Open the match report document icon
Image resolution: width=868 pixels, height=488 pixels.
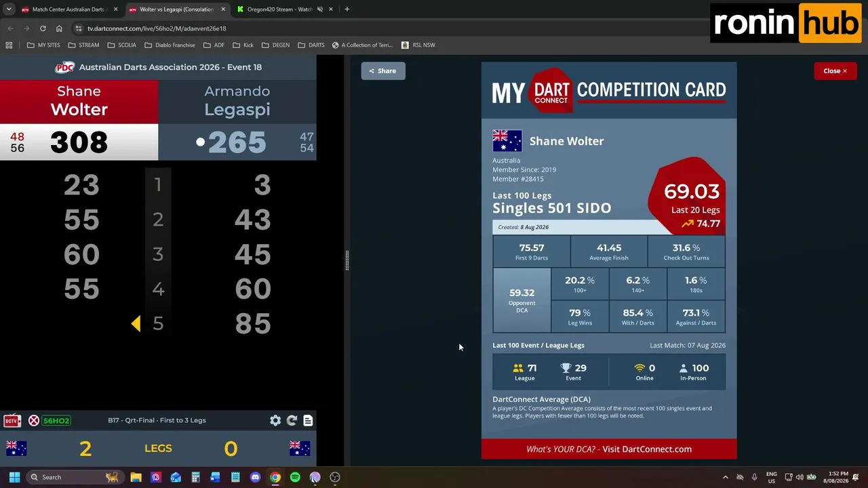(x=308, y=420)
